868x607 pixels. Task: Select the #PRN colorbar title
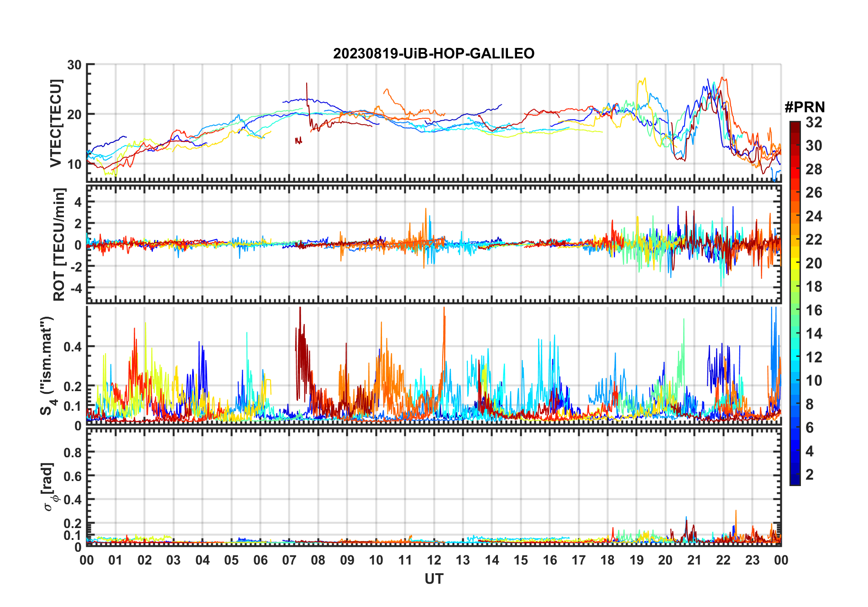(805, 107)
